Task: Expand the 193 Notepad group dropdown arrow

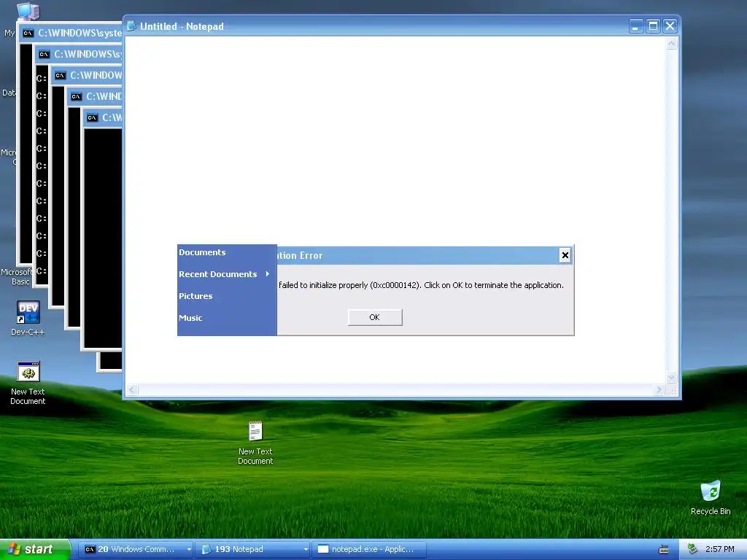Action: point(306,550)
